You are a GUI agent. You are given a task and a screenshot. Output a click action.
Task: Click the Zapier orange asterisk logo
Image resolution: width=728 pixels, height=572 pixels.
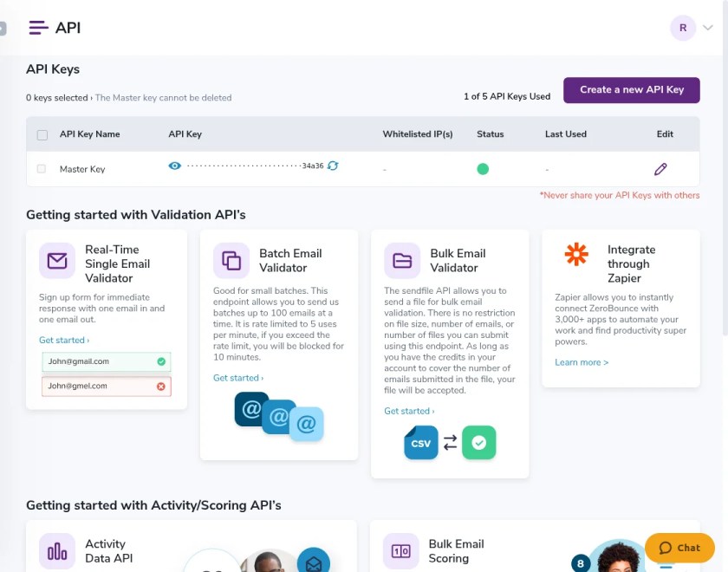point(576,254)
